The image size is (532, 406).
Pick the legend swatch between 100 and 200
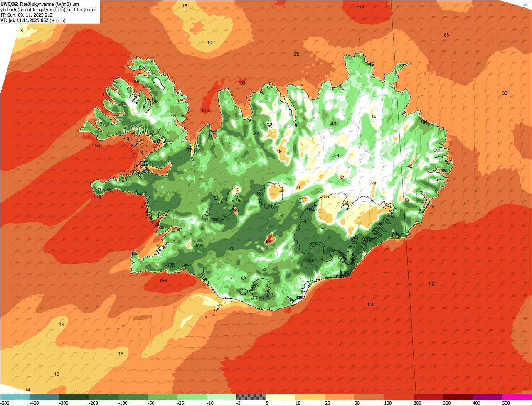click(399, 397)
